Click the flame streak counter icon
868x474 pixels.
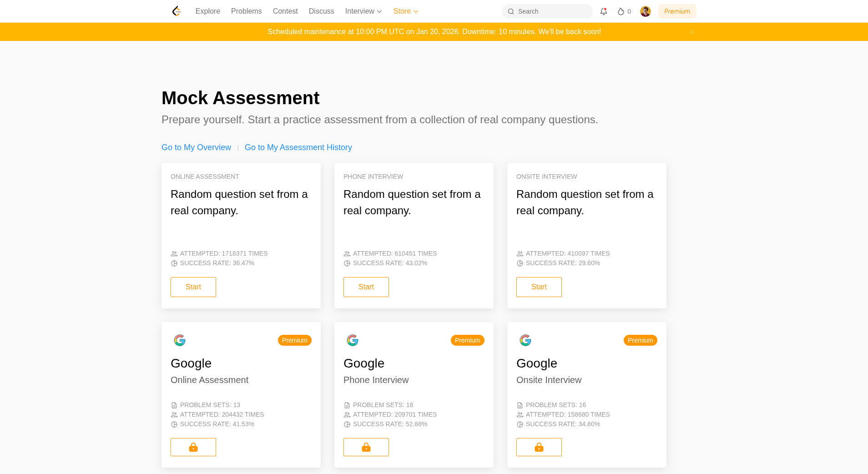point(621,11)
